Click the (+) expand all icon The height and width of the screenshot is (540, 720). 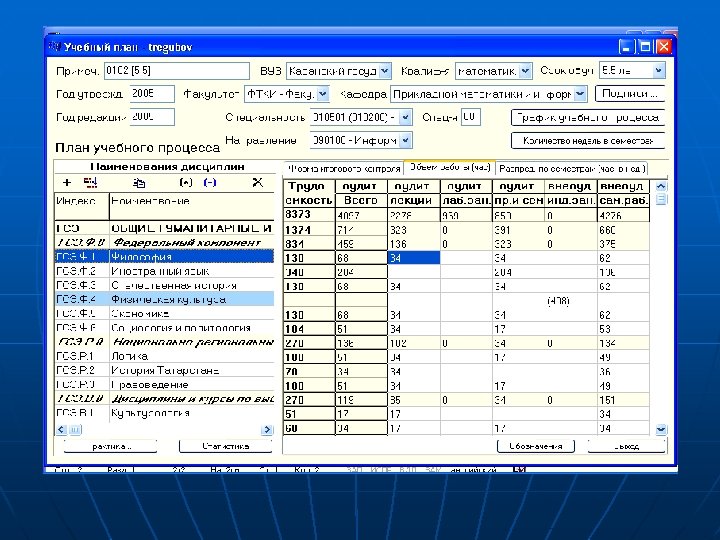[185, 183]
